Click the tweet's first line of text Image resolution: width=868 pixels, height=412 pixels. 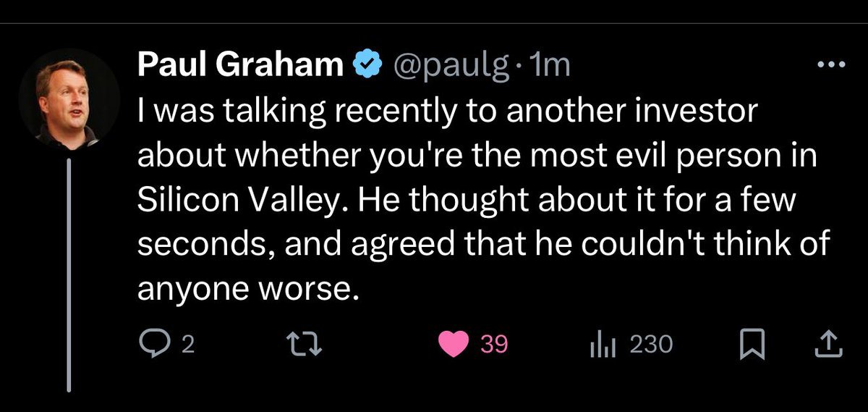pyautogui.click(x=445, y=112)
